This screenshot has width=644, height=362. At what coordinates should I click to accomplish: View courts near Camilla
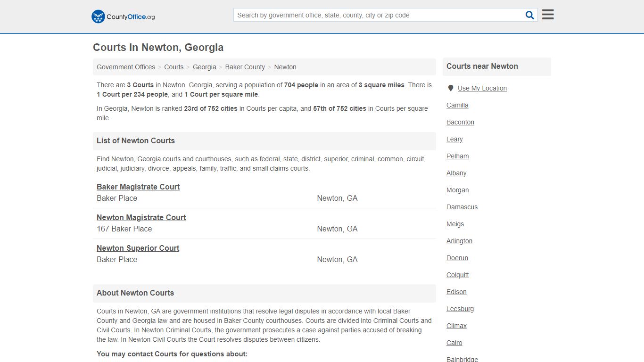click(x=457, y=105)
